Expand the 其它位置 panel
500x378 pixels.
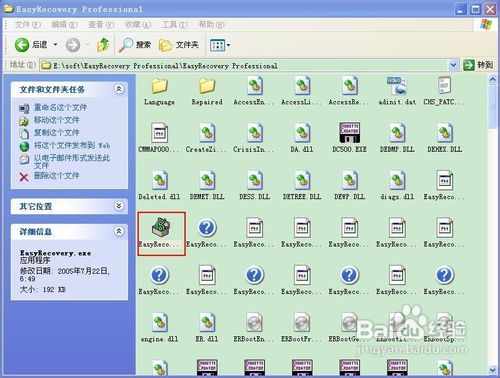point(119,206)
